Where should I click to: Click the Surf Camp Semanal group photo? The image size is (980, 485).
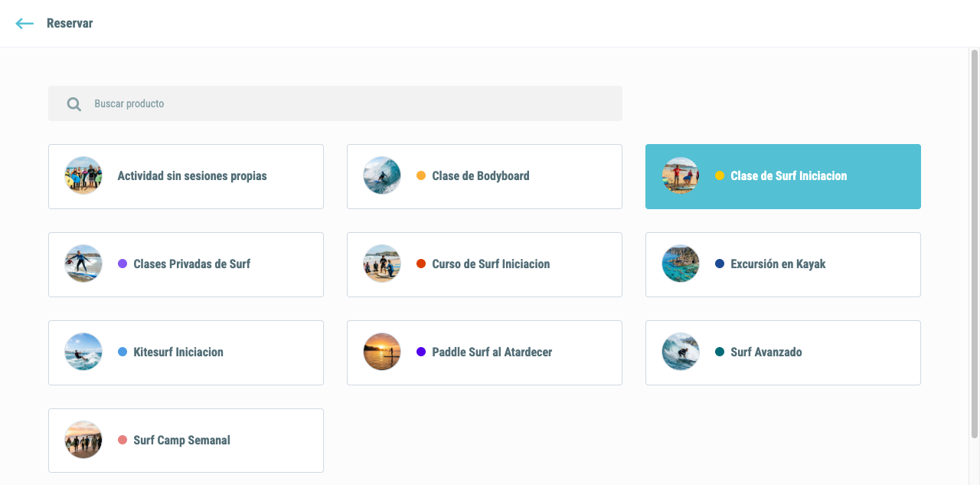point(83,440)
